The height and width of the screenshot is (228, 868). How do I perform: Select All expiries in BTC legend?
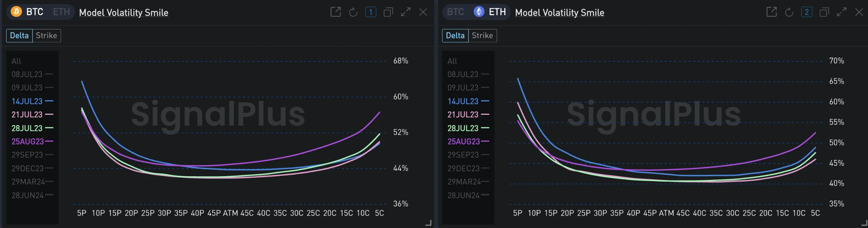pyautogui.click(x=16, y=61)
